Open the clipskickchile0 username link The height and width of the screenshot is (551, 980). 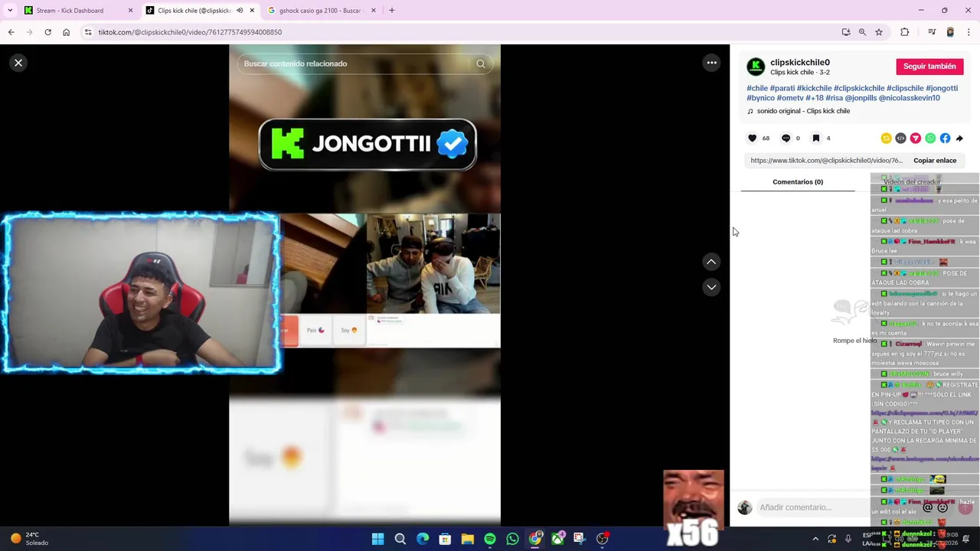[799, 62]
